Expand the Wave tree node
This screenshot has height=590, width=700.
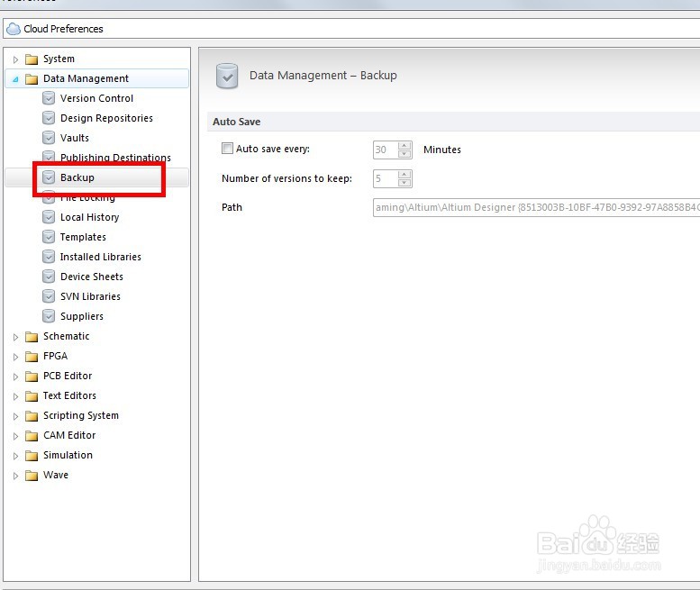[x=15, y=476]
